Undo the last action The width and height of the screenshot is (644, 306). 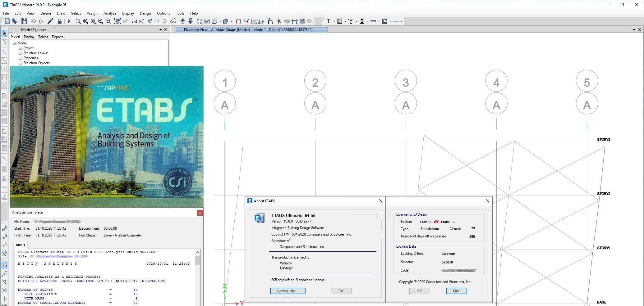coord(33,21)
